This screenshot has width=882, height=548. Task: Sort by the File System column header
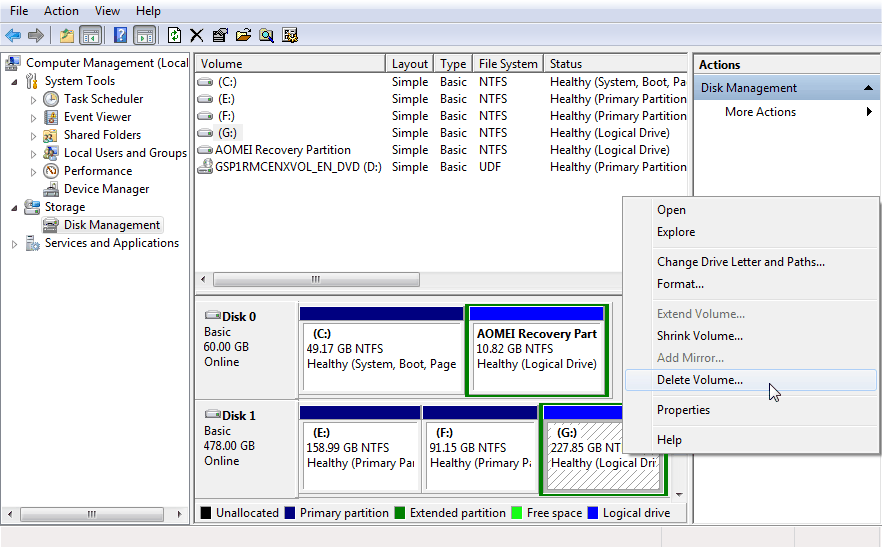[508, 64]
